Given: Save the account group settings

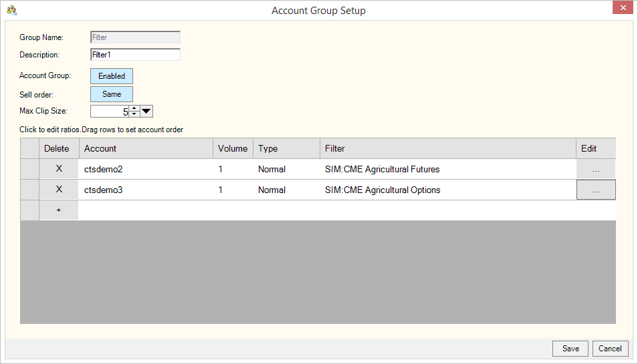Looking at the screenshot, I should 570,349.
